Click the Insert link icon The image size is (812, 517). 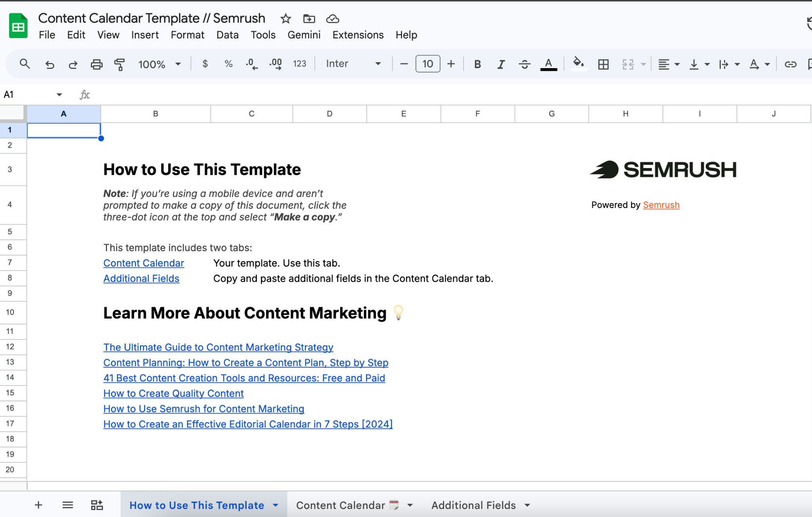coord(790,64)
